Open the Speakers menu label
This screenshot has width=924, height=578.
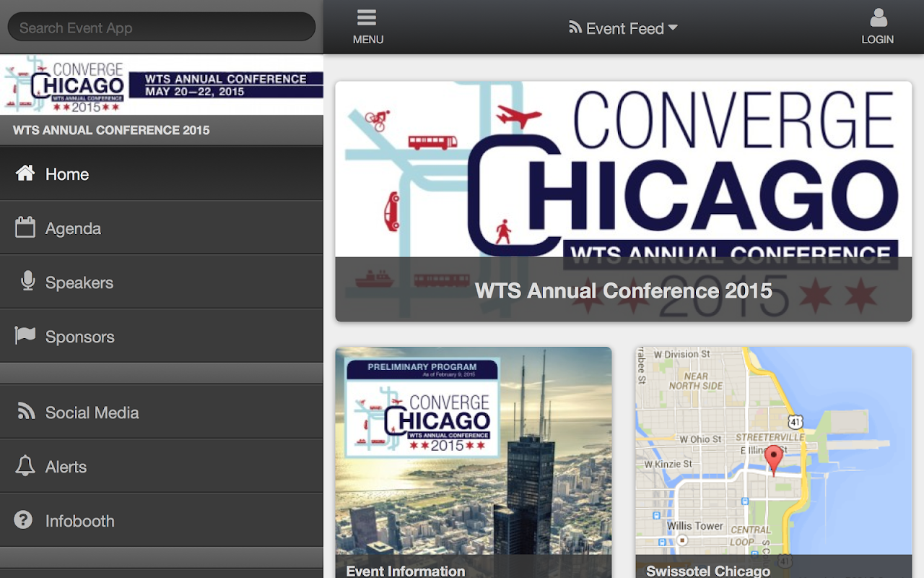tap(79, 282)
